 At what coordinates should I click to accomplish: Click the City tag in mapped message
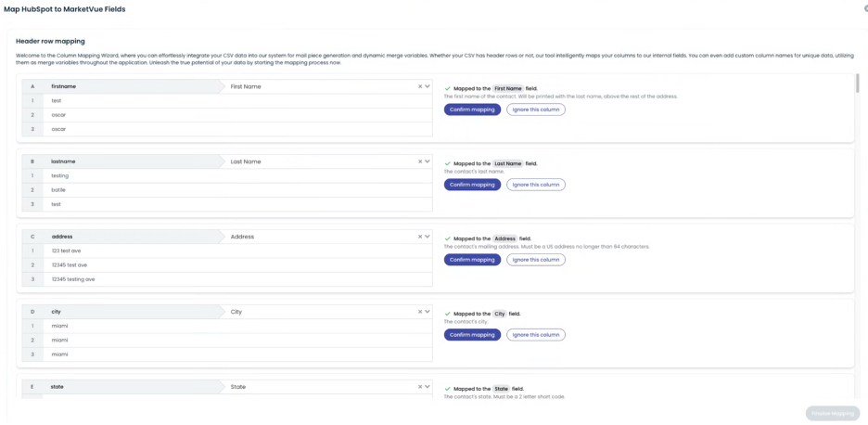point(500,314)
